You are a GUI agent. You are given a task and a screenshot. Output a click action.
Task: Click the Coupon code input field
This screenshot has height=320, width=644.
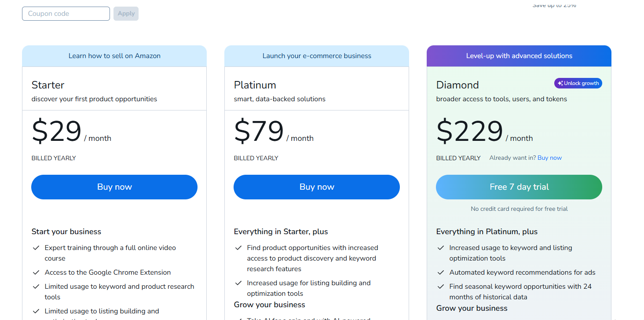click(66, 14)
